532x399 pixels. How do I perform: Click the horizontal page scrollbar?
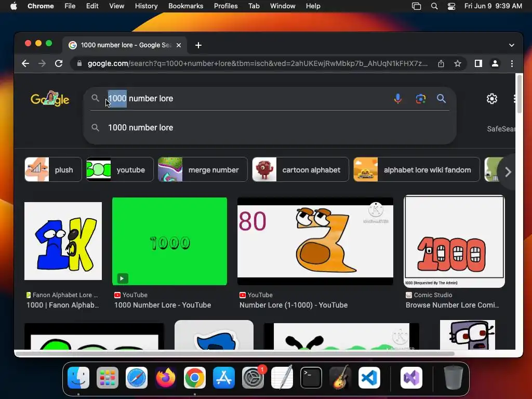pos(235,353)
